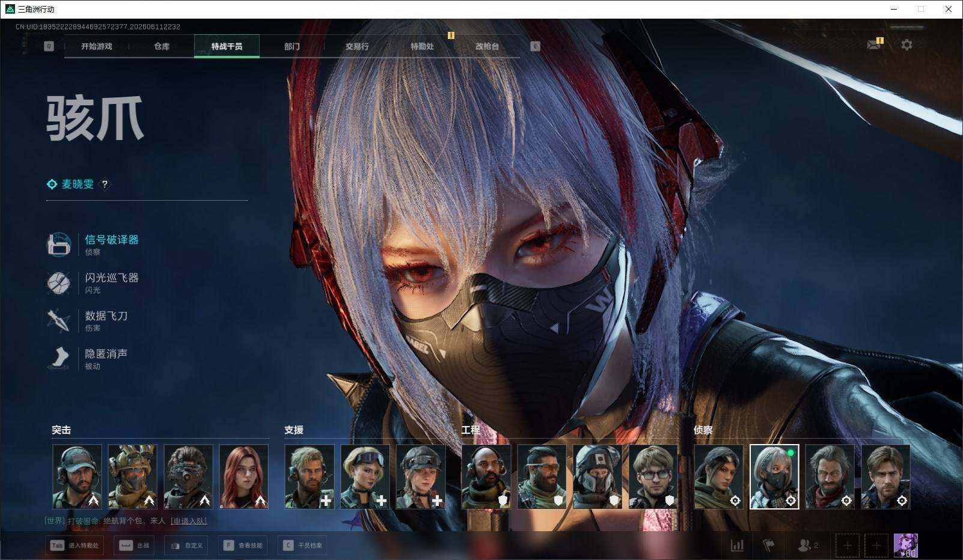Click the E key next-tab hint
This screenshot has width=963, height=560.
coord(535,46)
